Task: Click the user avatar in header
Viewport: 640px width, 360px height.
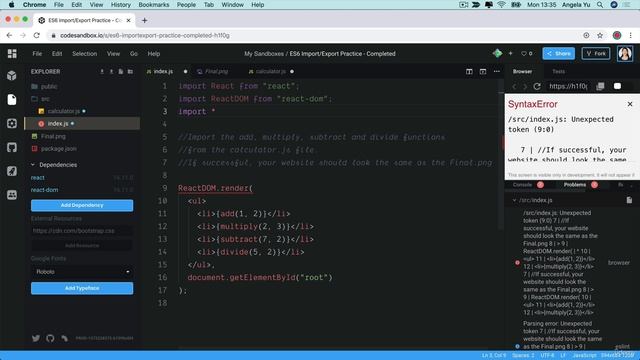Action: tap(625, 53)
